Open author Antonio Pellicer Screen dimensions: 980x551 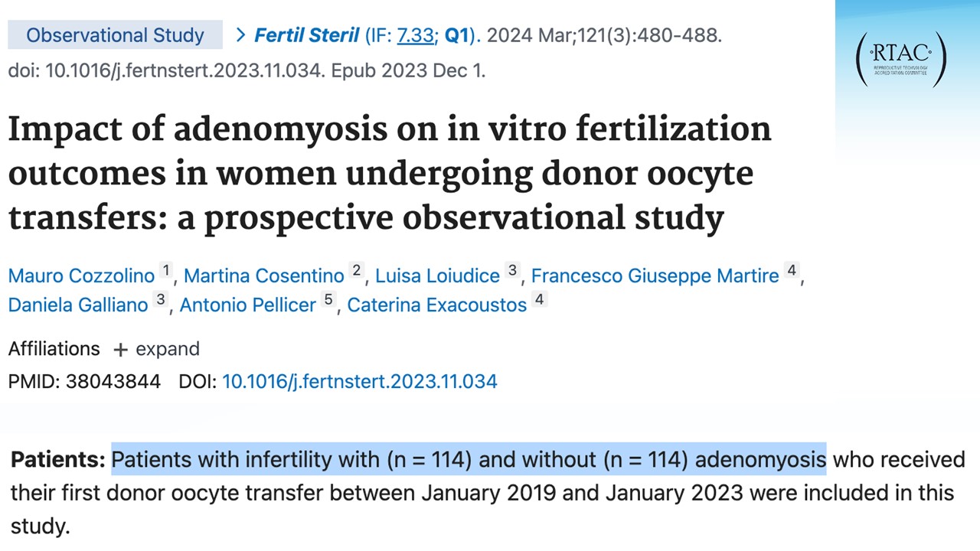pos(247,305)
